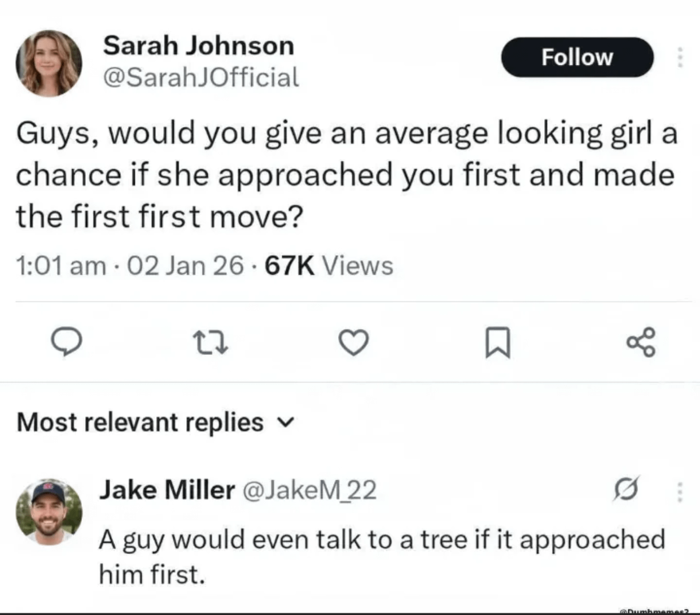
Task: Follow Sarah Johnson
Action: click(x=577, y=57)
